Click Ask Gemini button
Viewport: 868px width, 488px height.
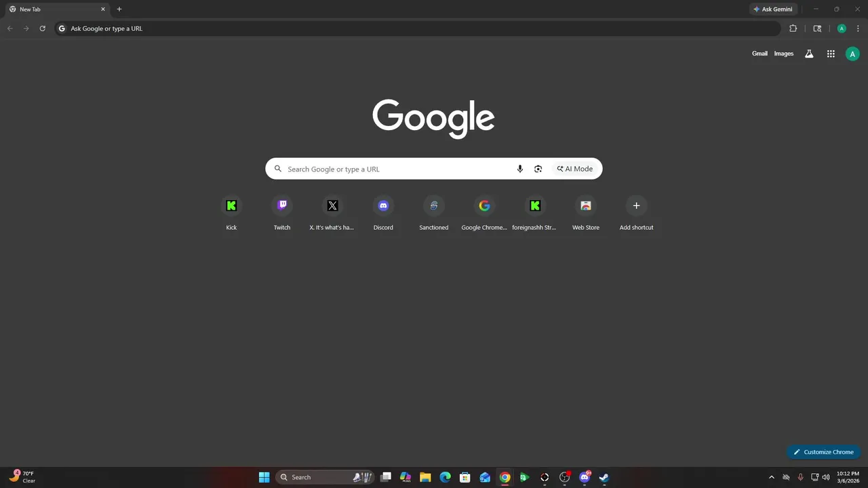coord(773,9)
